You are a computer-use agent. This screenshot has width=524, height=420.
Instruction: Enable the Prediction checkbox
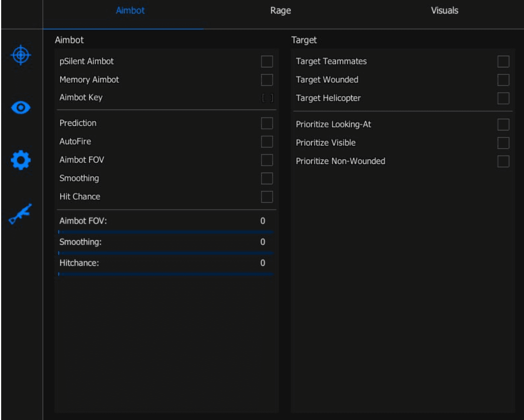coord(267,123)
